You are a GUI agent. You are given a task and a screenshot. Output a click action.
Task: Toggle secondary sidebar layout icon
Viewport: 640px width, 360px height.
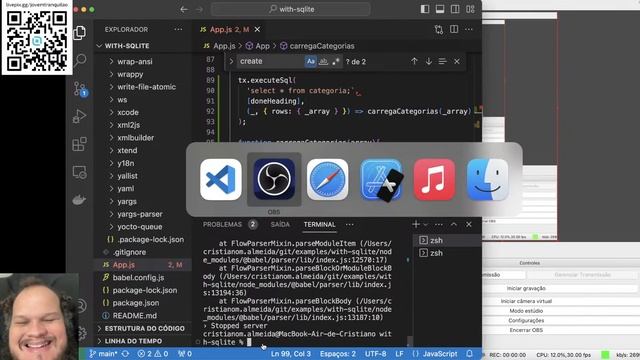455,9
